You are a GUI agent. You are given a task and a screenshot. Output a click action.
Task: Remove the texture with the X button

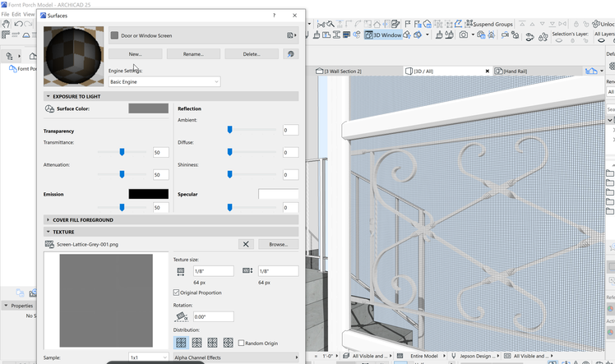tap(245, 244)
